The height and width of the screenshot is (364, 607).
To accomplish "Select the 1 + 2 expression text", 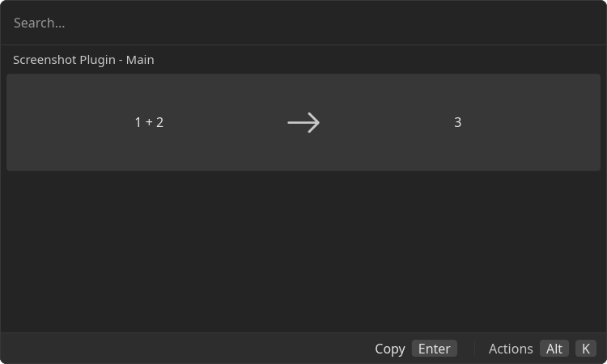I will 149,122.
